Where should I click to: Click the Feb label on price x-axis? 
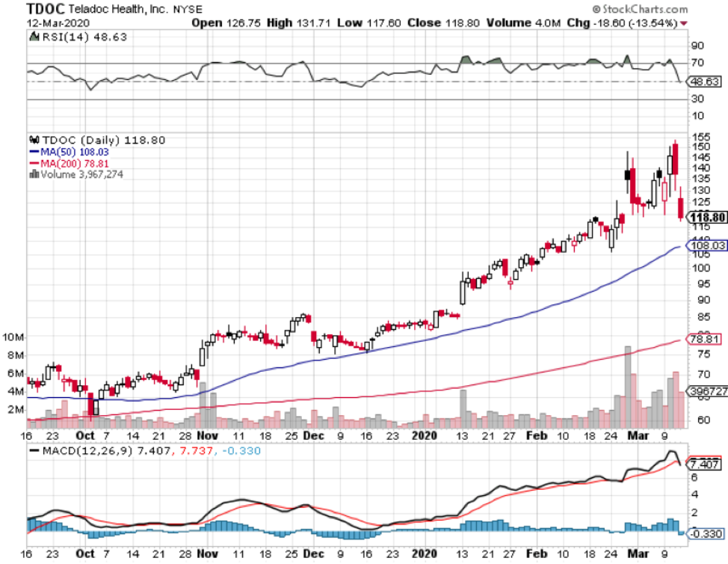click(x=537, y=436)
